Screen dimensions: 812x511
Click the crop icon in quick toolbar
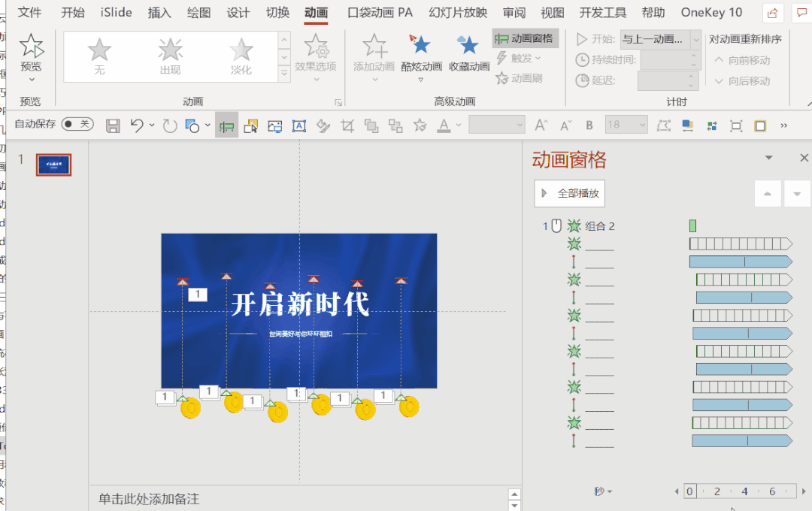click(x=347, y=125)
